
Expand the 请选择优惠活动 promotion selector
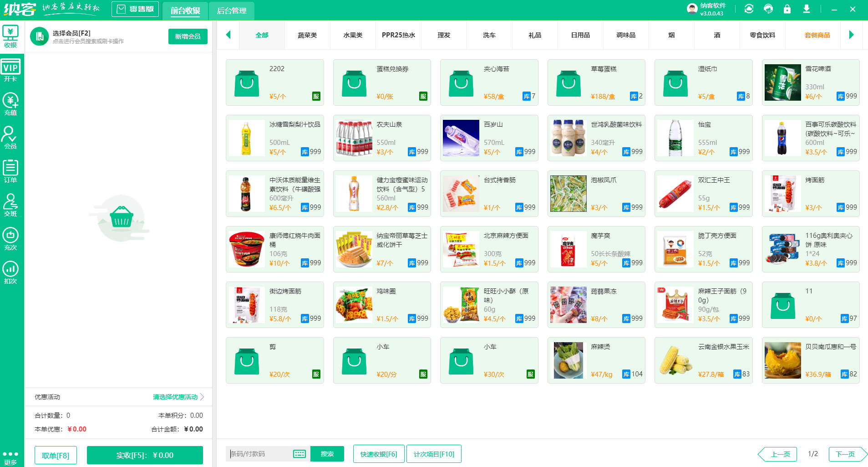[x=174, y=397]
